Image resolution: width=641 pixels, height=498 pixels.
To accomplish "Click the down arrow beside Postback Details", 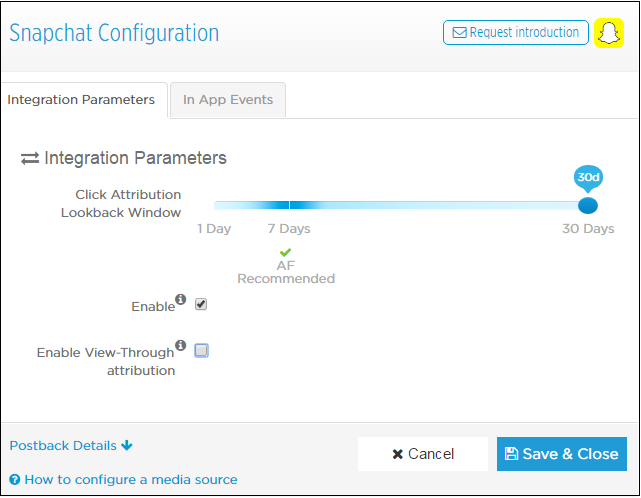I will coord(127,445).
